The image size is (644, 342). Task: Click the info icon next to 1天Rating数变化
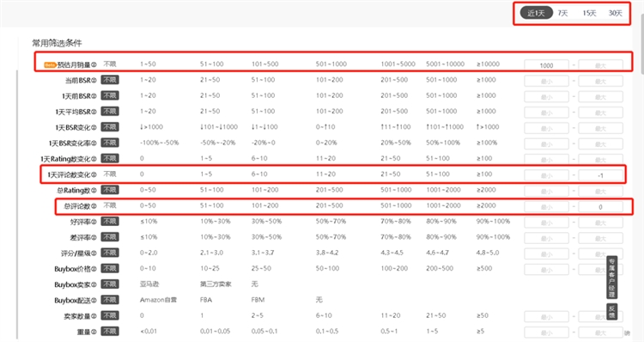(94, 159)
